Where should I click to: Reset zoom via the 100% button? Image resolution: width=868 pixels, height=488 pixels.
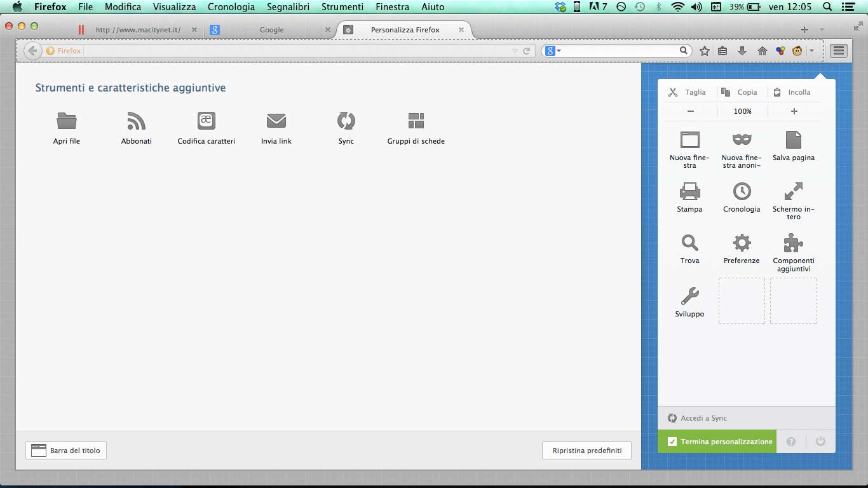pos(742,111)
